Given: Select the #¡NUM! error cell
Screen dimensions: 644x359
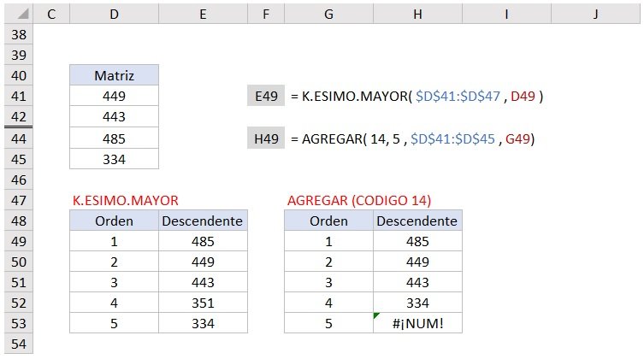Looking at the screenshot, I should point(417,324).
